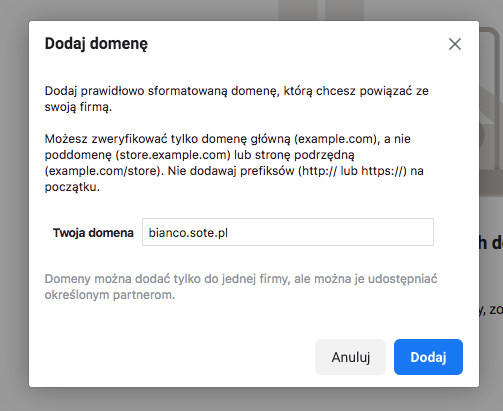Click the note 'Domeny można dodać tylko do jednej firmy'

(x=241, y=287)
